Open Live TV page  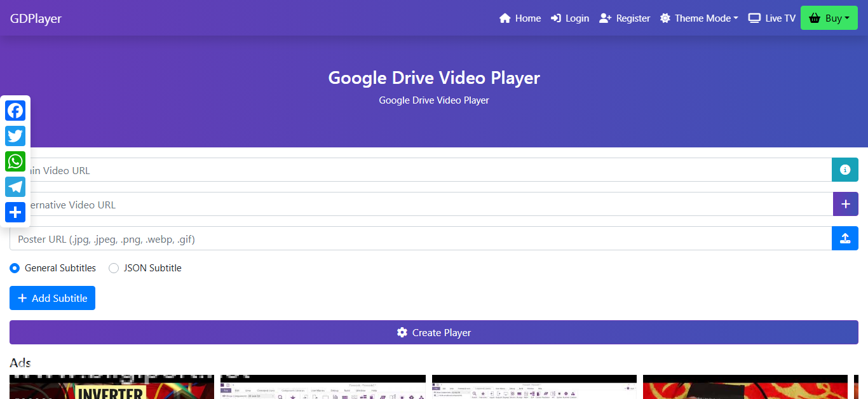(x=772, y=18)
